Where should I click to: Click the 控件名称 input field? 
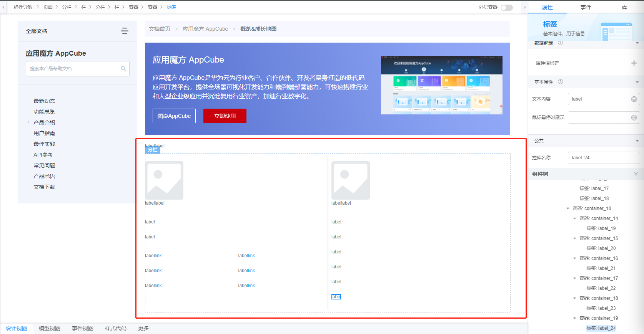(604, 158)
